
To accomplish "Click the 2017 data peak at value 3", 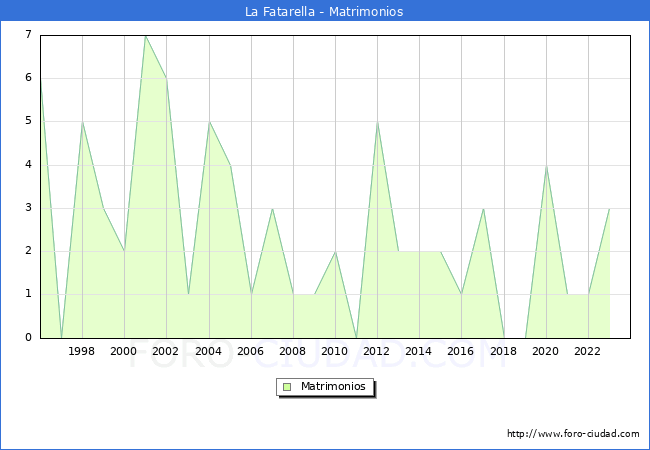I will [x=483, y=208].
